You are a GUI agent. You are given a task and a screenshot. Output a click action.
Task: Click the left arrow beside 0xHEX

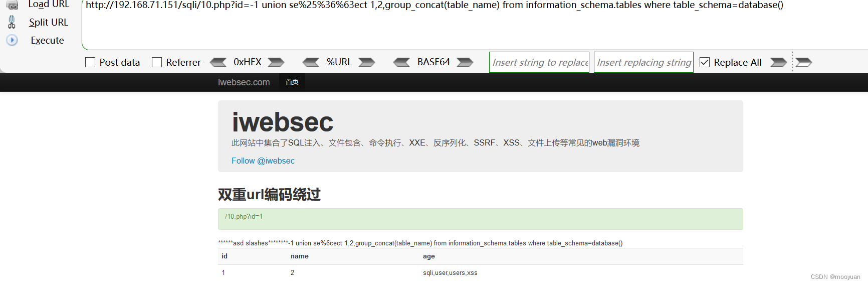pyautogui.click(x=218, y=62)
